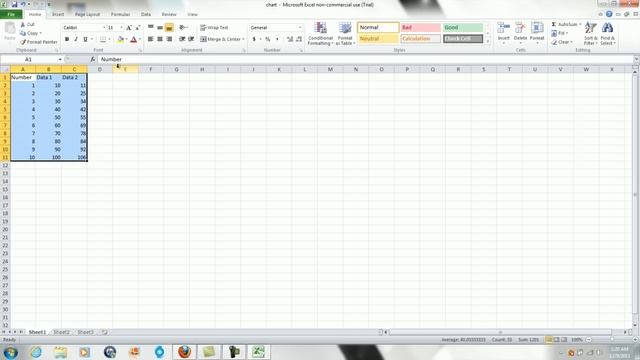This screenshot has height=360, width=640.
Task: Apply the Neutral cell style swatch
Action: [378, 39]
